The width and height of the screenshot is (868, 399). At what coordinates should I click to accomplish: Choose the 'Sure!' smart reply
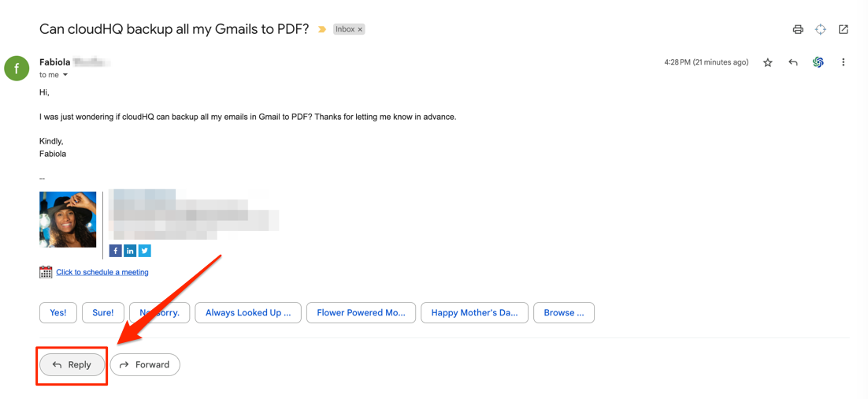coord(103,312)
